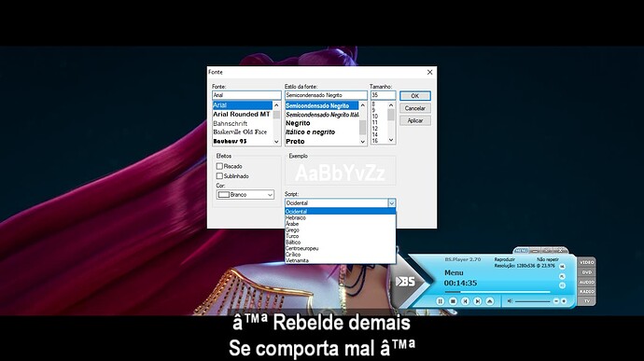
Task: Click the middle round button on BS.Player's right edge
Action: point(562,276)
